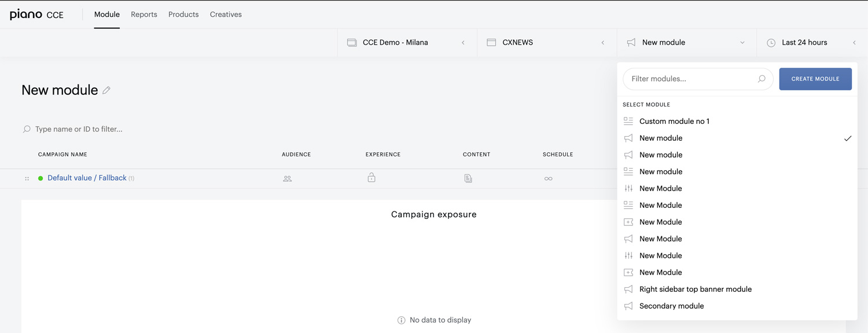Click green status dot of Default value / Fallback
Screen dimensions: 868x333
click(x=41, y=178)
